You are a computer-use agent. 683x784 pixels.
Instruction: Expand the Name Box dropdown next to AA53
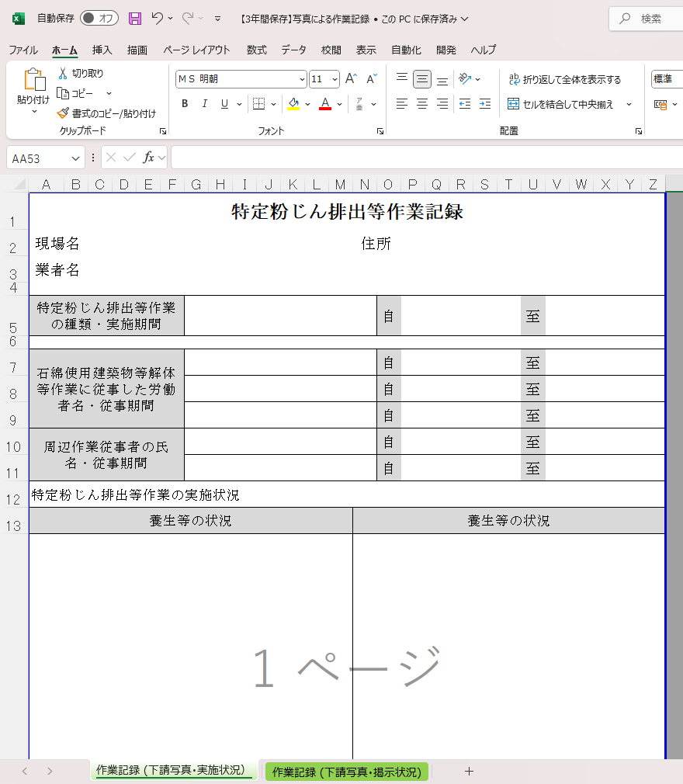[75, 158]
